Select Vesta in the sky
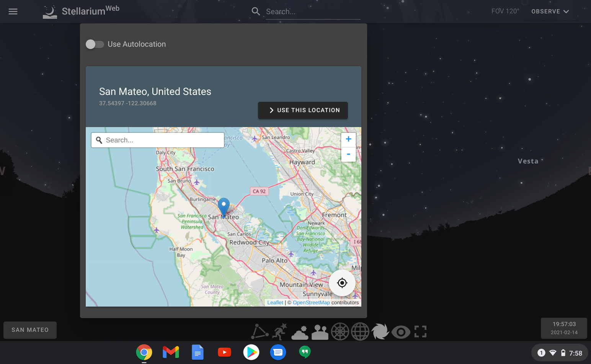The width and height of the screenshot is (591, 364). [x=528, y=161]
